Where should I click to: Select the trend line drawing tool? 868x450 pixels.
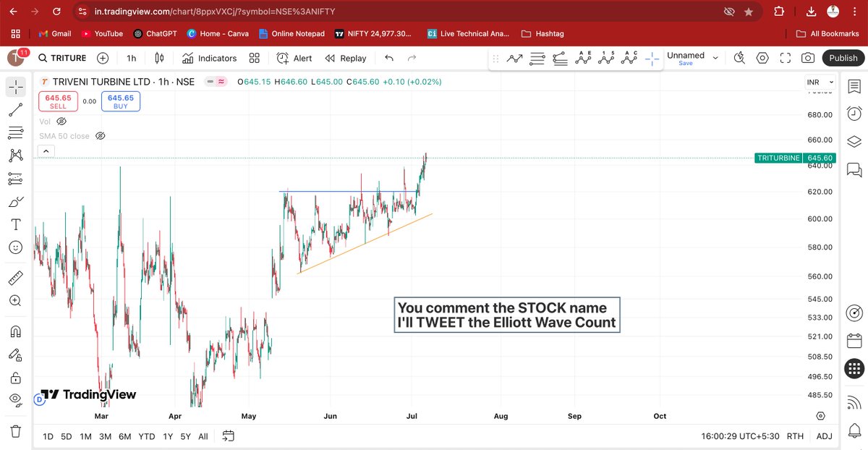(x=15, y=110)
